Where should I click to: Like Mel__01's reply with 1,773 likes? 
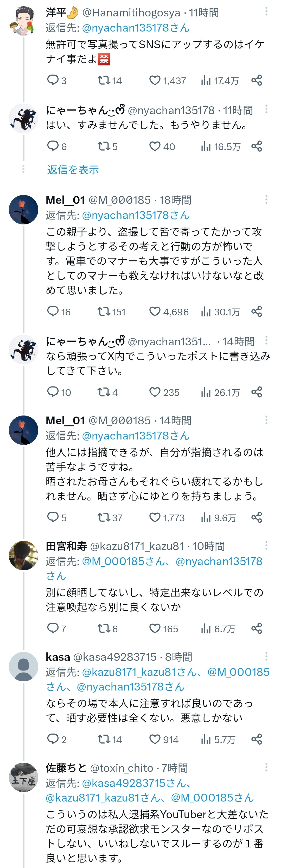click(x=155, y=517)
